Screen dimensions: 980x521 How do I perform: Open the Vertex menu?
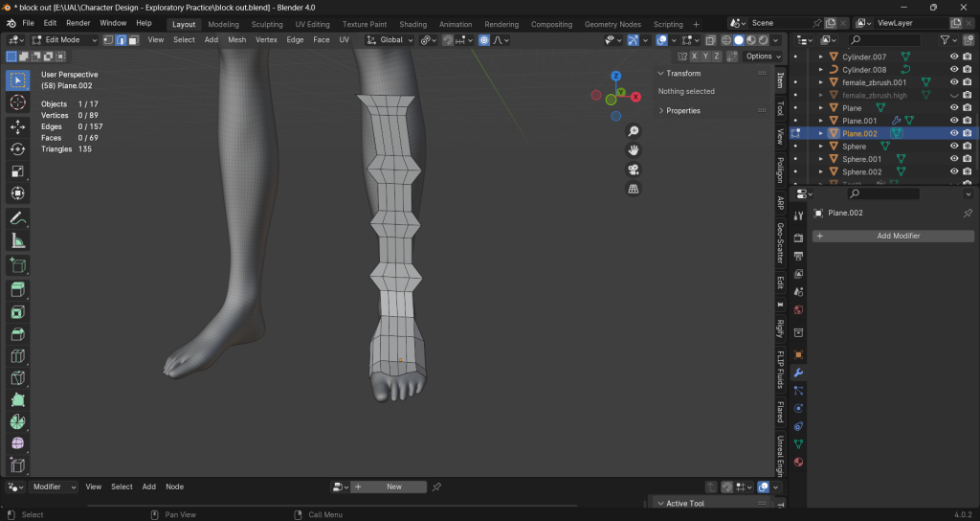(x=266, y=40)
